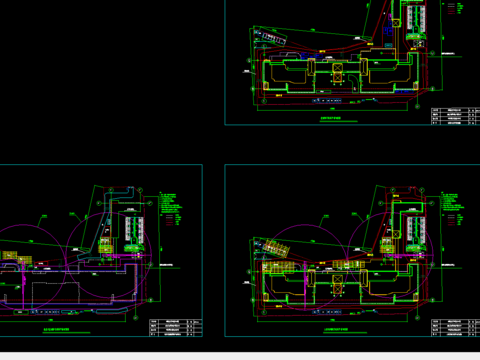
Task: Select the dashed grey rectangle in the bottom-left plan
Action: click(x=56, y=293)
